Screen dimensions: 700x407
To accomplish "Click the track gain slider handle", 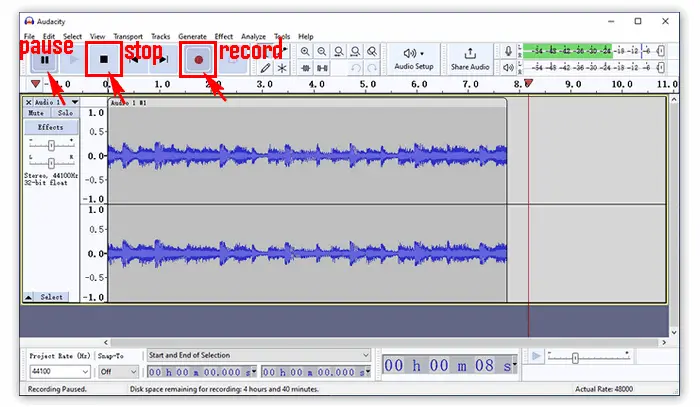I will [x=51, y=145].
